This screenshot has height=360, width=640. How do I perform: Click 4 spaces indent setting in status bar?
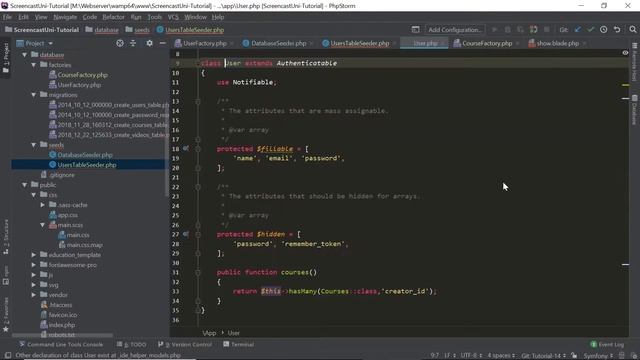(500, 356)
